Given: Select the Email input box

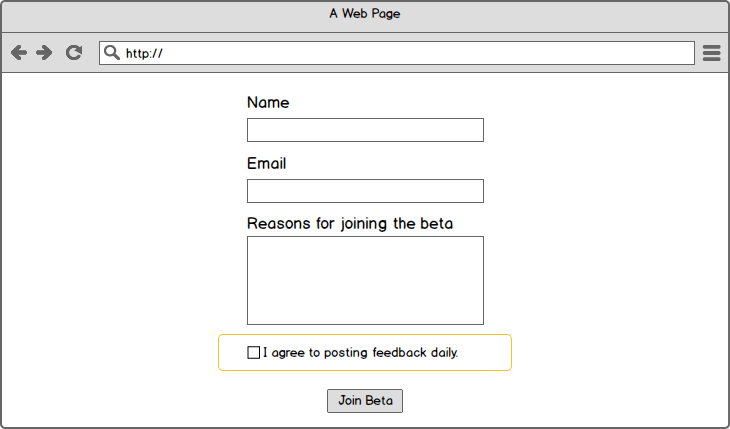Looking at the screenshot, I should [365, 191].
